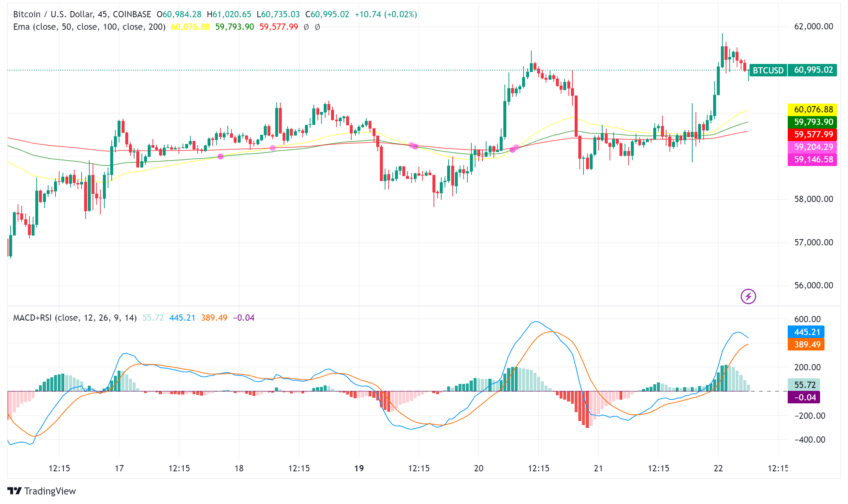The height and width of the screenshot is (504, 848).
Task: Click the COINBASE exchange label
Action: (x=132, y=15)
